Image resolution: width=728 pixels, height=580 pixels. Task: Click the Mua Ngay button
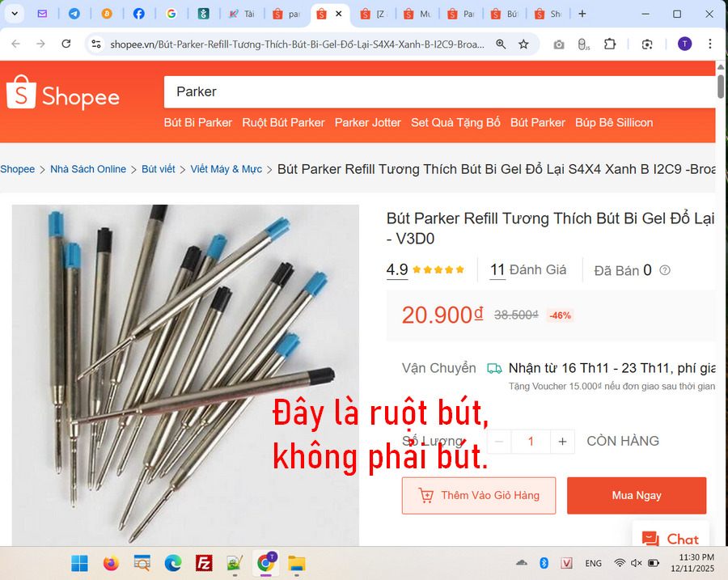click(x=637, y=495)
